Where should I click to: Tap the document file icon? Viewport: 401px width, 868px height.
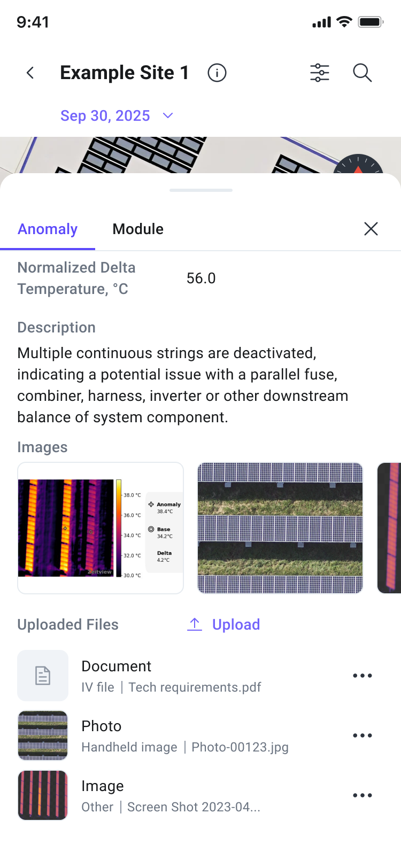coord(43,676)
